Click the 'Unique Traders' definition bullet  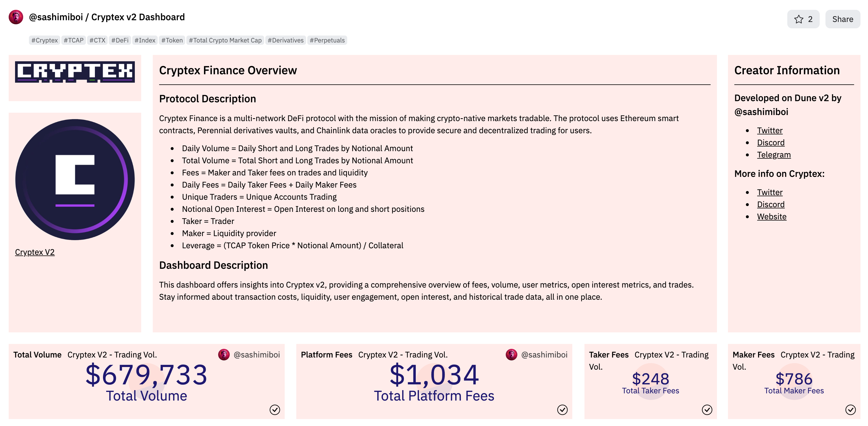coord(259,197)
